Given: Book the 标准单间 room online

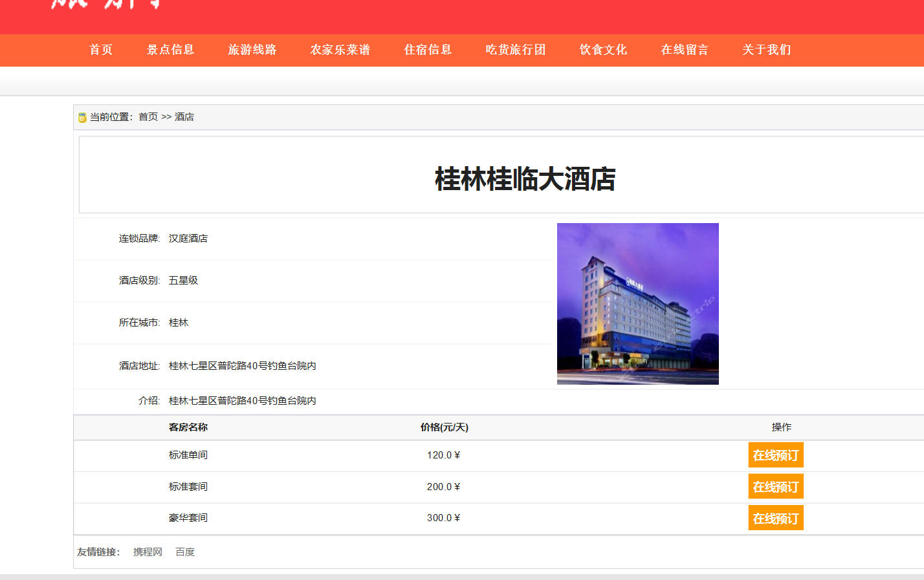Looking at the screenshot, I should coord(775,455).
